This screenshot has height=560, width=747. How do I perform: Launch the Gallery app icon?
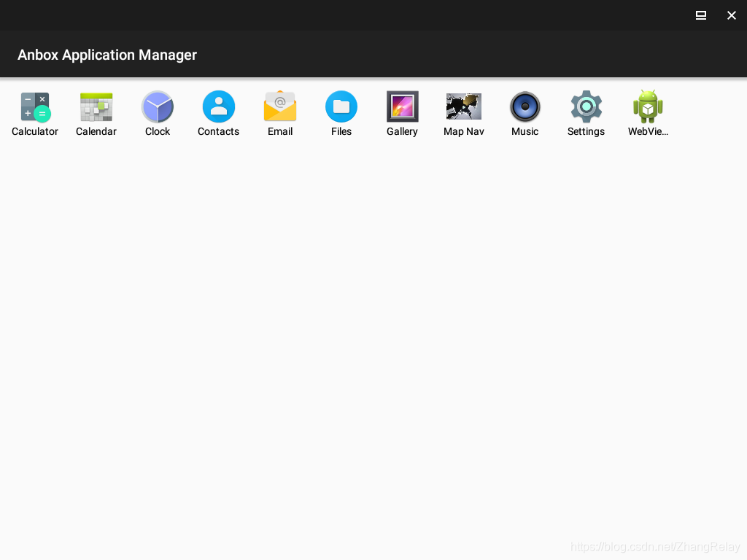[403, 106]
